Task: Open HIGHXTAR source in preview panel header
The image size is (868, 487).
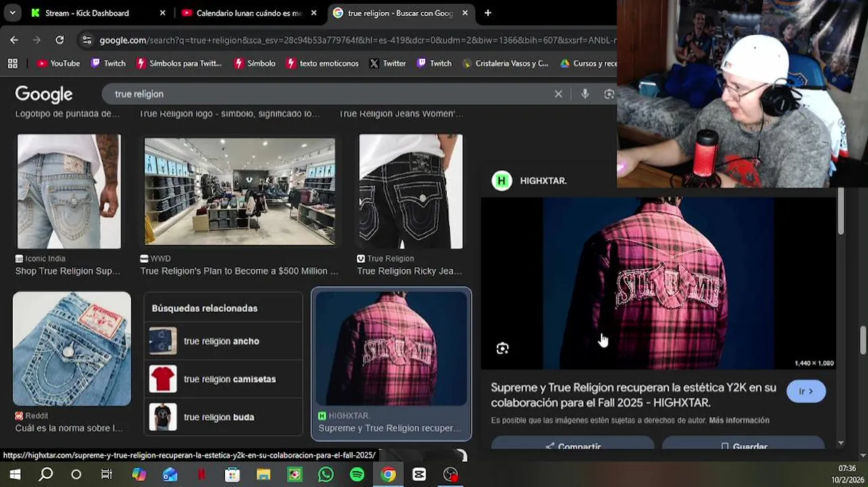Action: point(529,181)
